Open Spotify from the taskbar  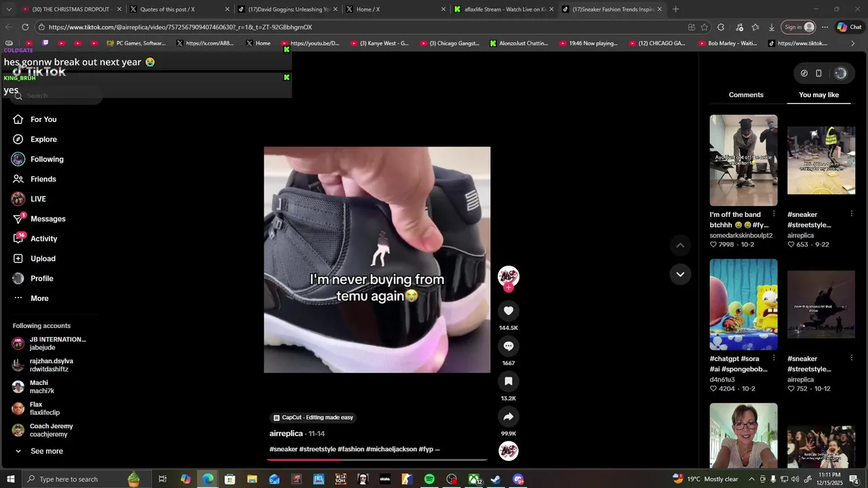(429, 479)
